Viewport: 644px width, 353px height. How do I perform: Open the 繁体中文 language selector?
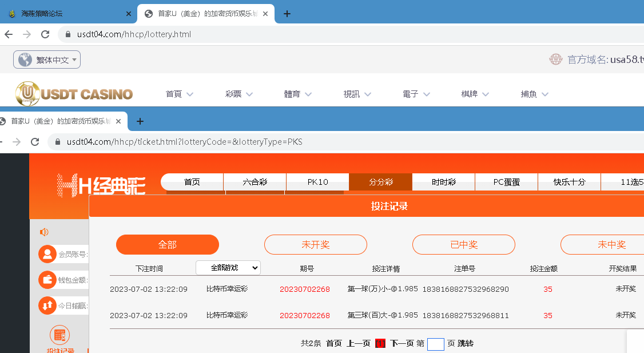click(x=47, y=60)
